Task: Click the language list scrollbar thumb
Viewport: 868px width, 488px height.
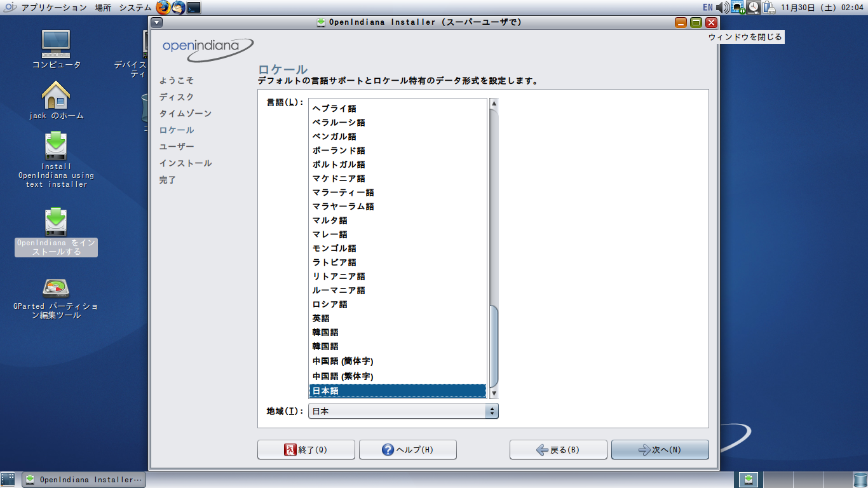Action: pyautogui.click(x=494, y=346)
